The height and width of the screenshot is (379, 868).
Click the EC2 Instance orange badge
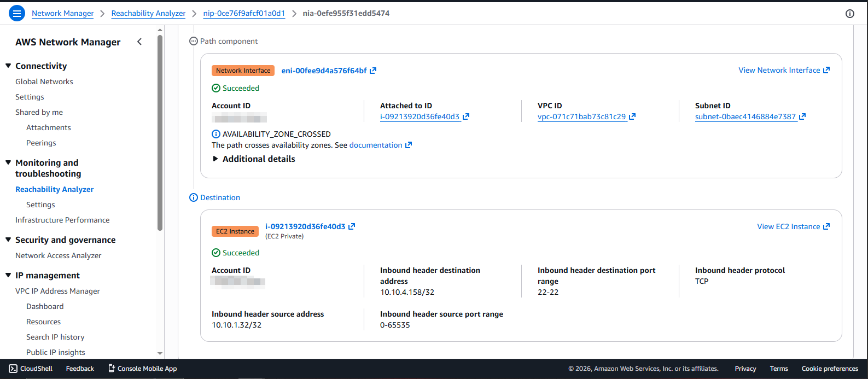[235, 231]
